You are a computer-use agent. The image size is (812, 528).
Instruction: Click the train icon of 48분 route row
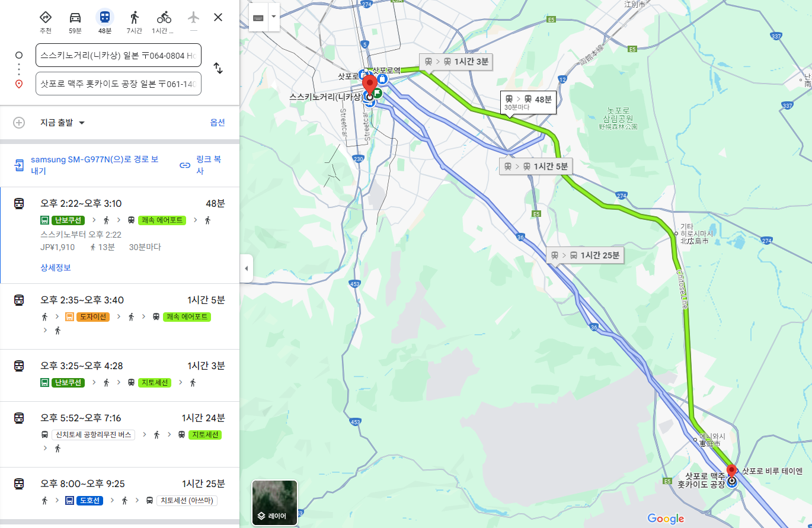pos(19,204)
